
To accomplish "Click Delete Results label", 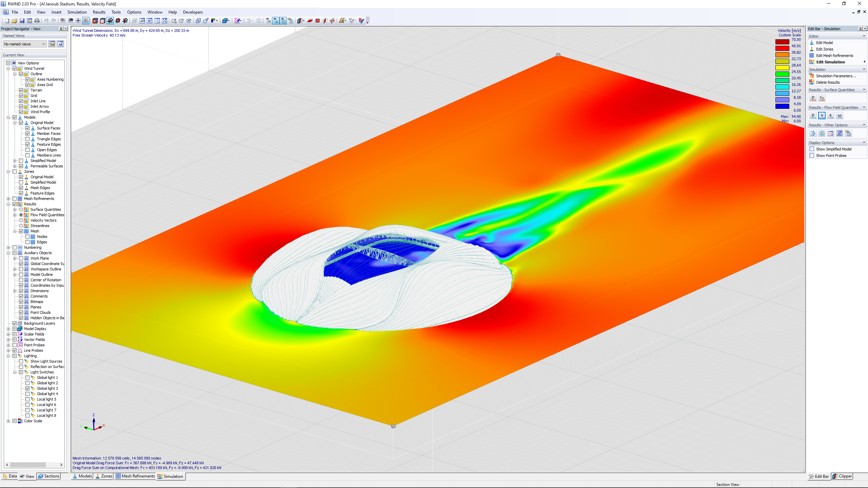I will click(x=828, y=82).
